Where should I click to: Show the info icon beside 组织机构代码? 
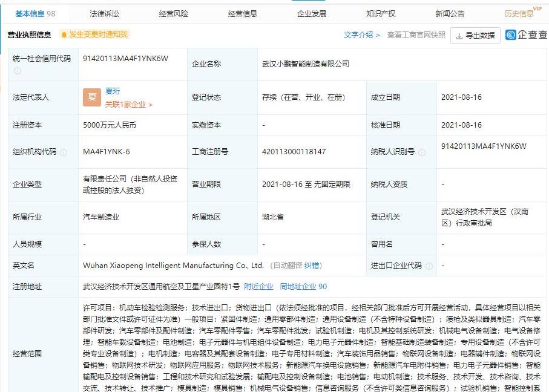pos(64,152)
